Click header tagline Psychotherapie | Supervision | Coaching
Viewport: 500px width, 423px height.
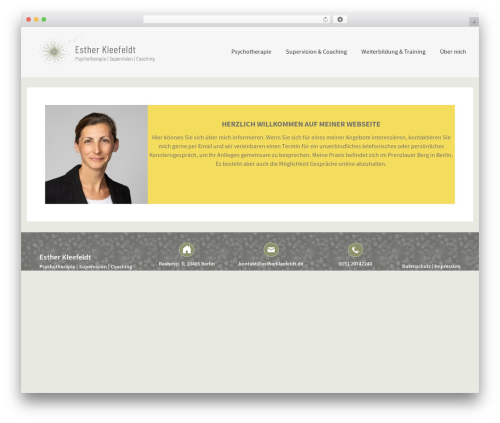pos(115,59)
